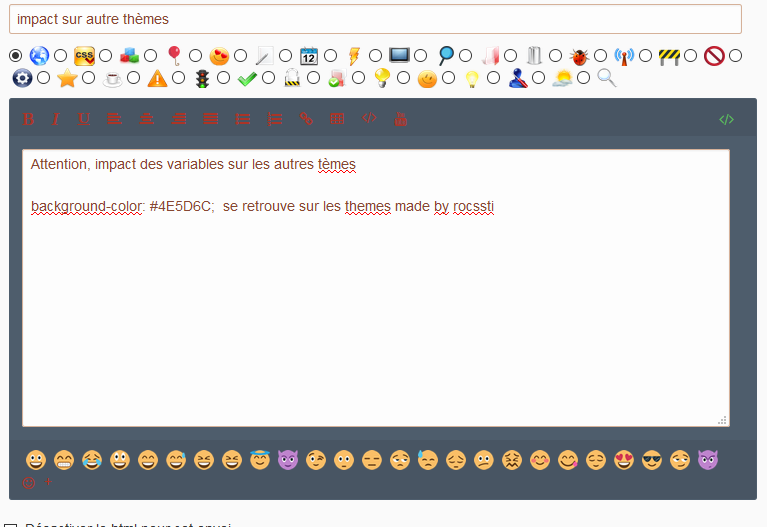Click subject field 'impact sur autre thèmes'

pyautogui.click(x=375, y=19)
